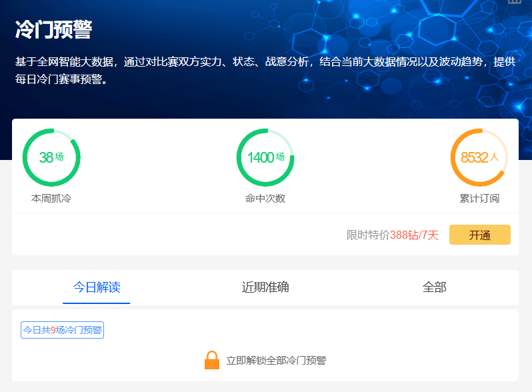Click the green ring showing 38场
The height and width of the screenshot is (392, 532).
click(51, 157)
